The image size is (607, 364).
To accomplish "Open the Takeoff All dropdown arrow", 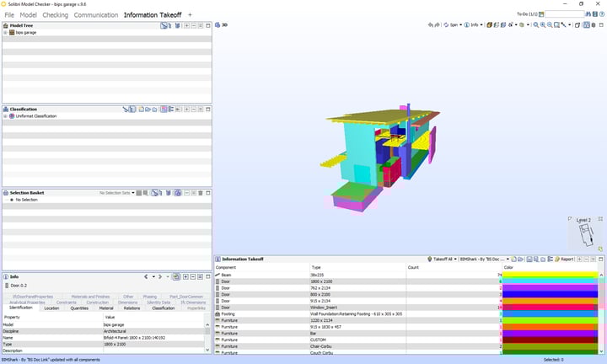I will pyautogui.click(x=455, y=260).
